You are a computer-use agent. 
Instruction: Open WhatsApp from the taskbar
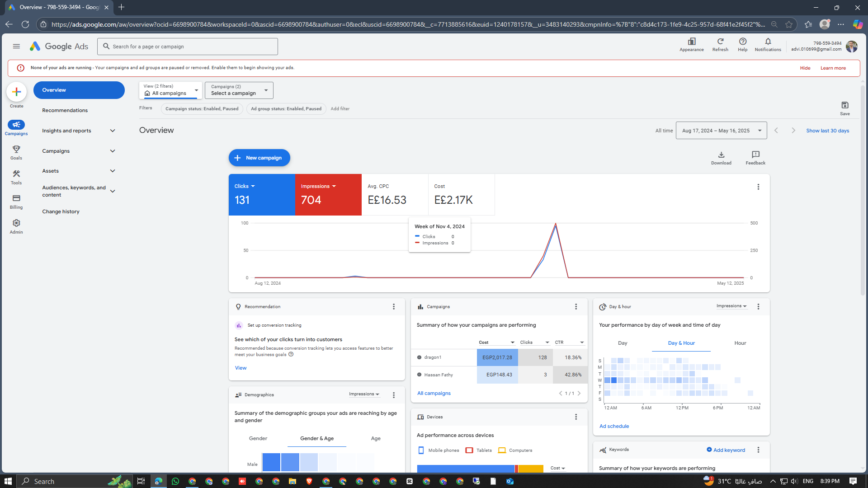(x=175, y=481)
